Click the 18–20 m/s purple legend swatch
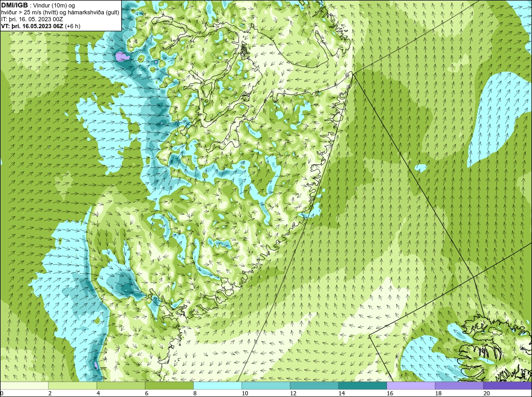532x397 pixels. click(459, 386)
